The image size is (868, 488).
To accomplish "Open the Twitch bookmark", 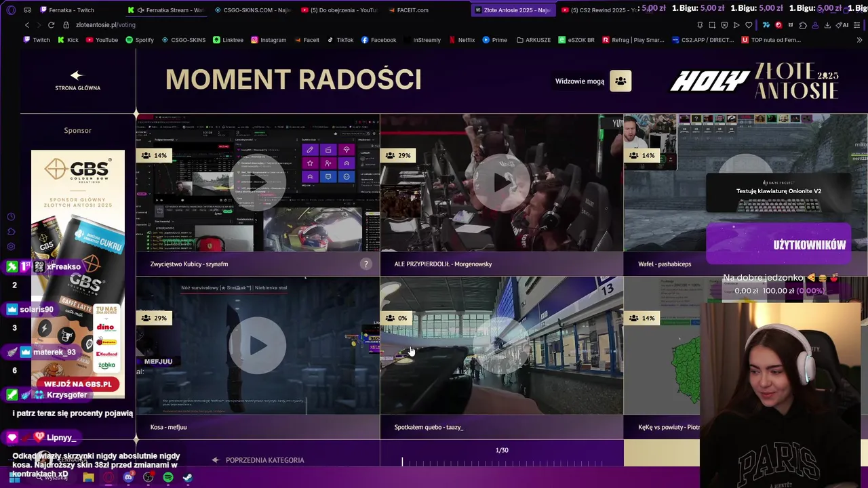I will coord(37,40).
